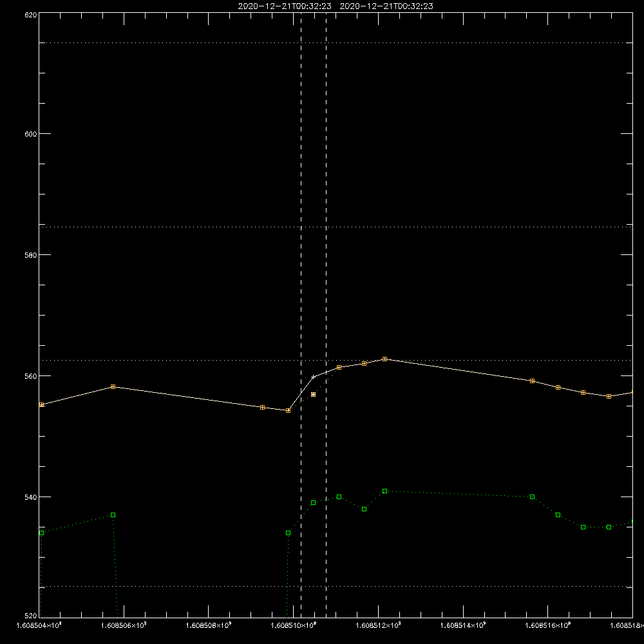
Task: Click x-axis label 1.608510×10⁹
Action: (294, 625)
